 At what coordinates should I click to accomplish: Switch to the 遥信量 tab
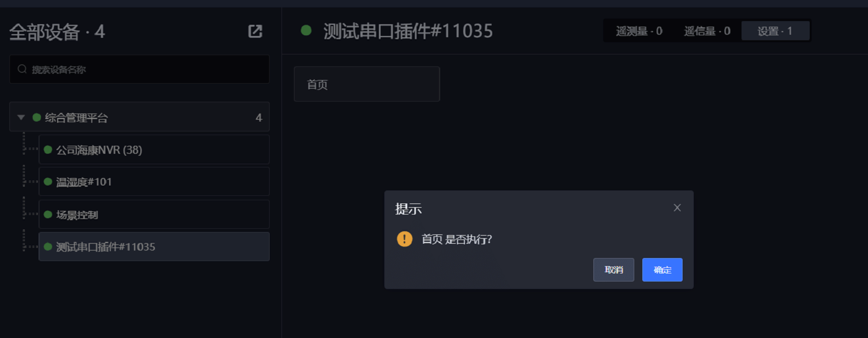tap(707, 31)
